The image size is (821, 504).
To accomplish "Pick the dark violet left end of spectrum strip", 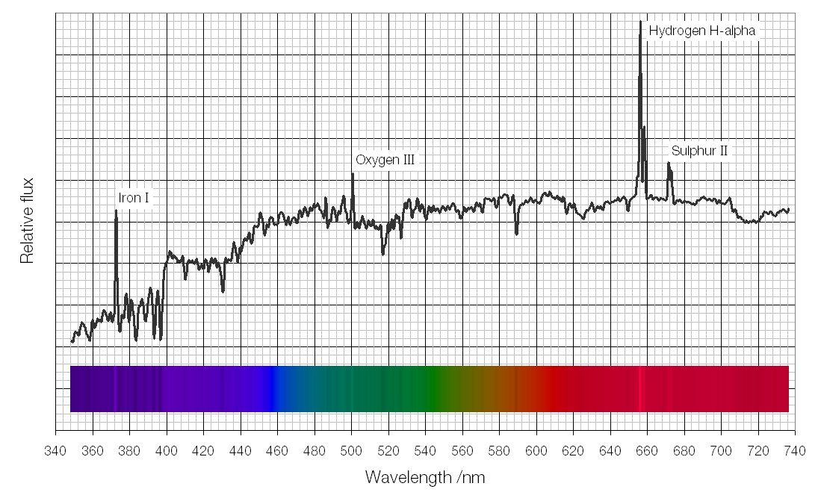I will click(78, 388).
